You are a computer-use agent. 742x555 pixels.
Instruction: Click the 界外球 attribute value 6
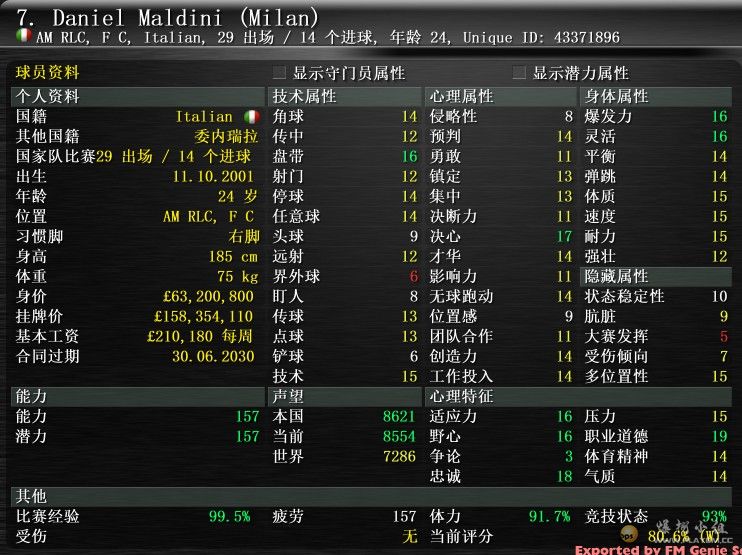pyautogui.click(x=414, y=276)
